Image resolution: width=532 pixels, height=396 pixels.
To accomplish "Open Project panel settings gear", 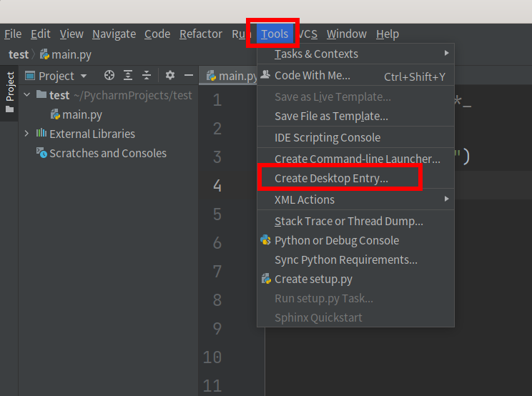I will point(170,75).
